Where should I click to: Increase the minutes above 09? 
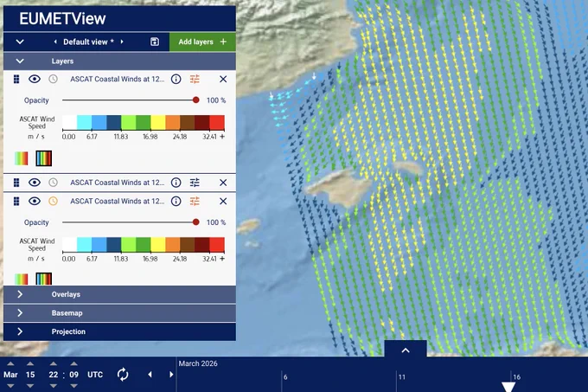click(x=73, y=363)
